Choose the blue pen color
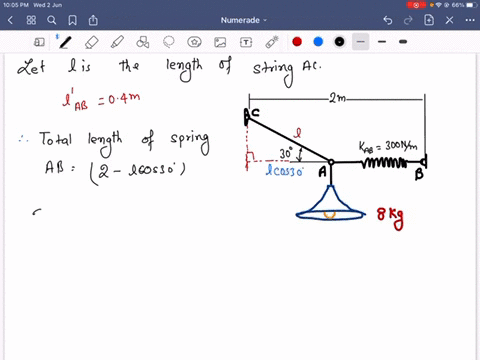480x360 pixels. tap(318, 42)
